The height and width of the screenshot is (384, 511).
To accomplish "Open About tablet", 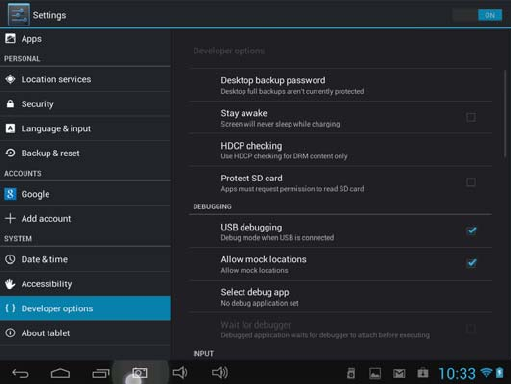I will (x=85, y=333).
